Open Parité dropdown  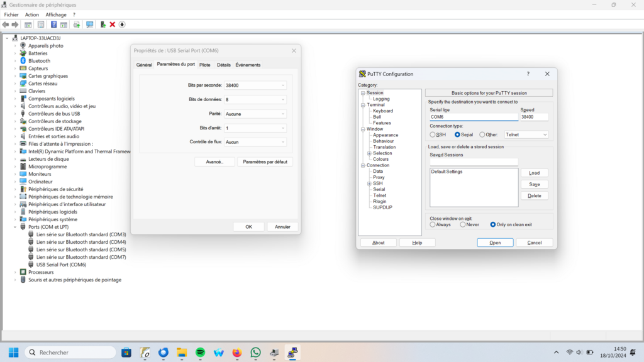pyautogui.click(x=255, y=114)
